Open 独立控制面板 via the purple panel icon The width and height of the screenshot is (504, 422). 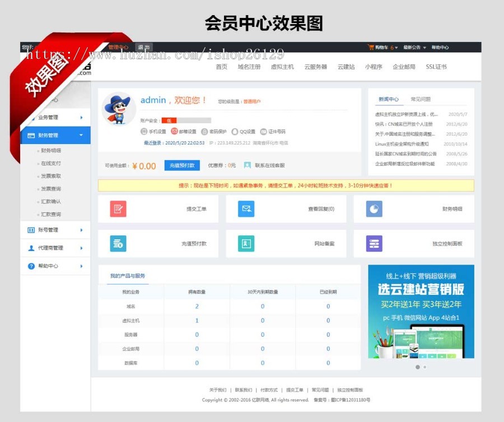click(x=374, y=243)
